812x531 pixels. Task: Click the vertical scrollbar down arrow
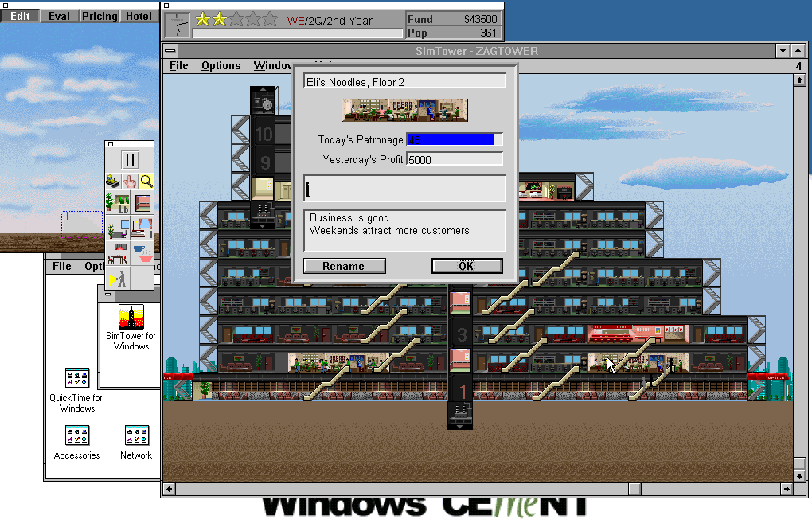tap(799, 476)
